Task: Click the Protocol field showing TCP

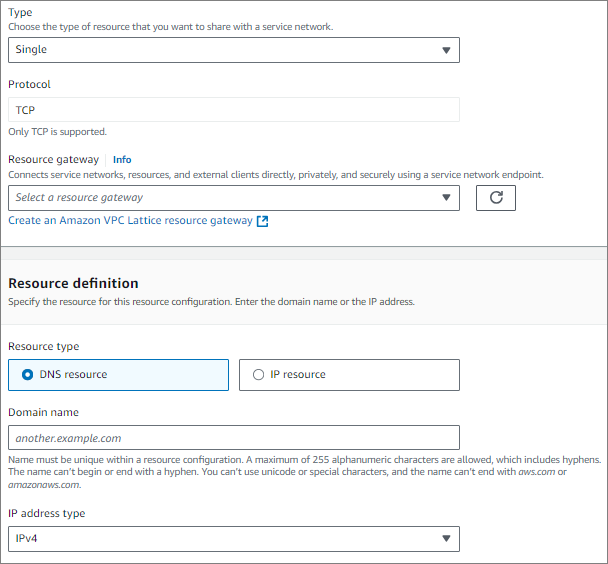Action: (x=234, y=110)
